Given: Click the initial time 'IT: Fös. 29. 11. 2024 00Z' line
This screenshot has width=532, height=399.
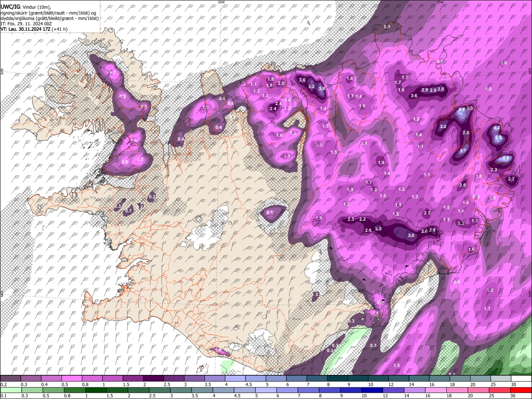Looking at the screenshot, I should [x=26, y=24].
